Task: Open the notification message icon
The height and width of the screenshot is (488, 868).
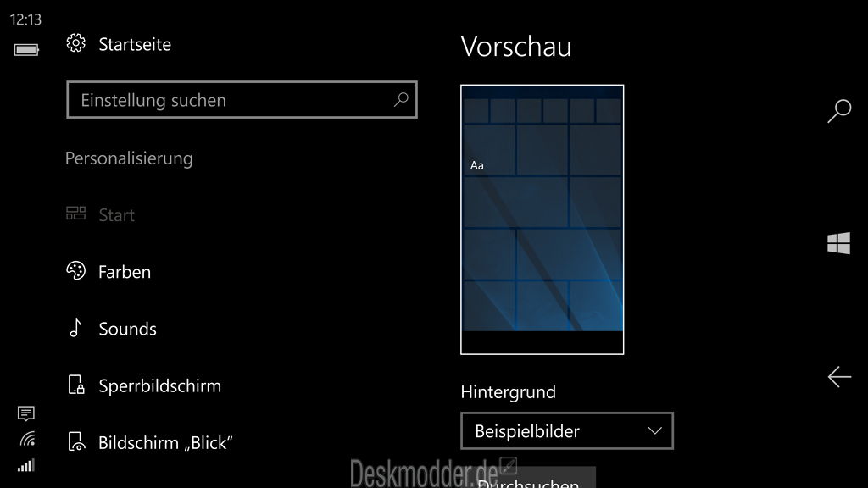Action: point(26,413)
